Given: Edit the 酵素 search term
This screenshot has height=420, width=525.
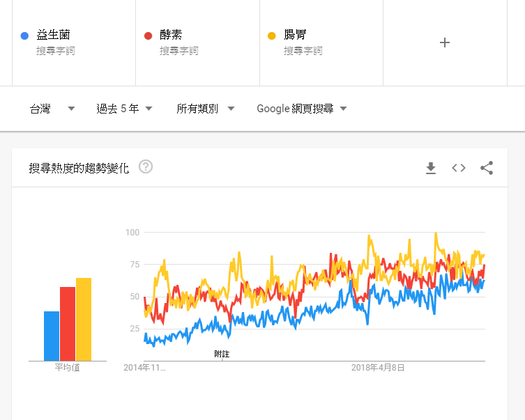Looking at the screenshot, I should coord(171,34).
